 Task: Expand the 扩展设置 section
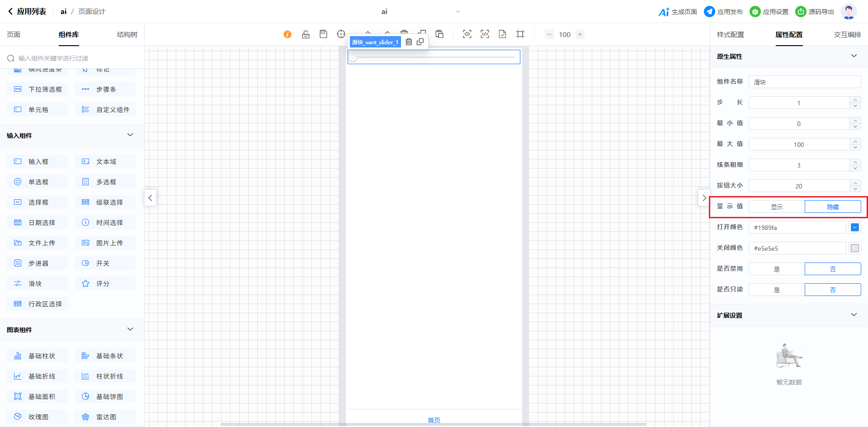854,315
